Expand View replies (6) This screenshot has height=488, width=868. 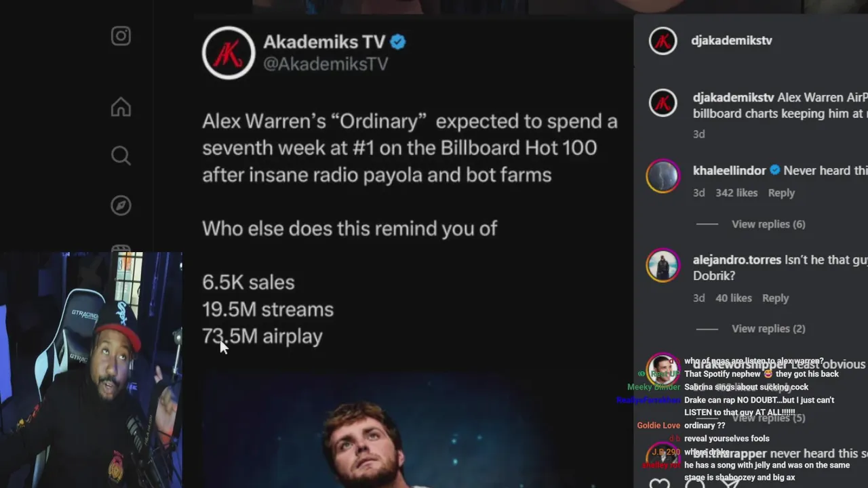coord(768,224)
